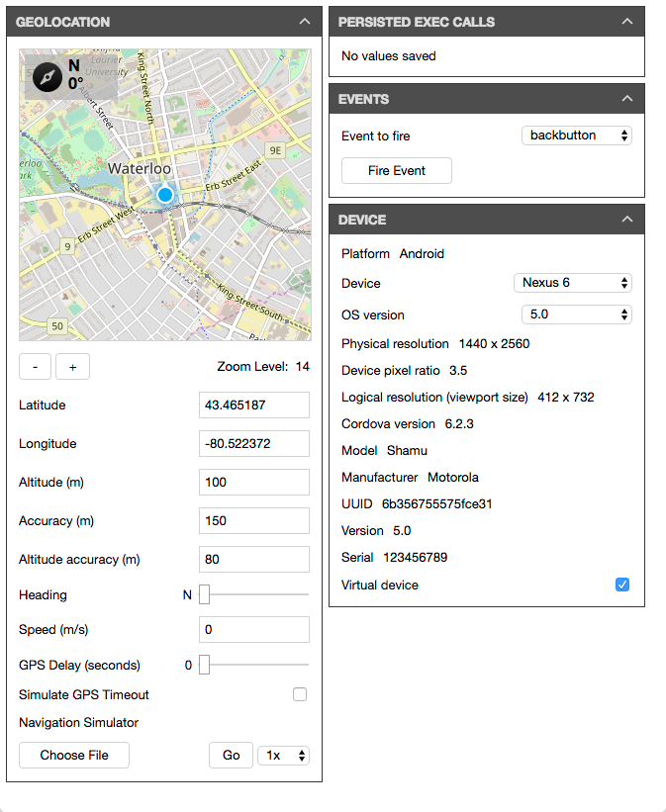This screenshot has width=666, height=812.
Task: Click the Heading slider handle
Action: point(205,595)
